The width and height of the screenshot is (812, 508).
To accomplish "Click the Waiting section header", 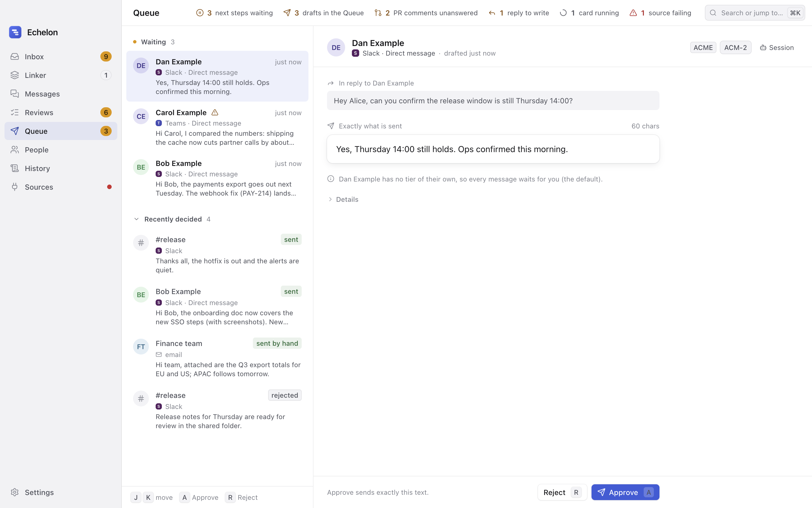I will click(154, 42).
